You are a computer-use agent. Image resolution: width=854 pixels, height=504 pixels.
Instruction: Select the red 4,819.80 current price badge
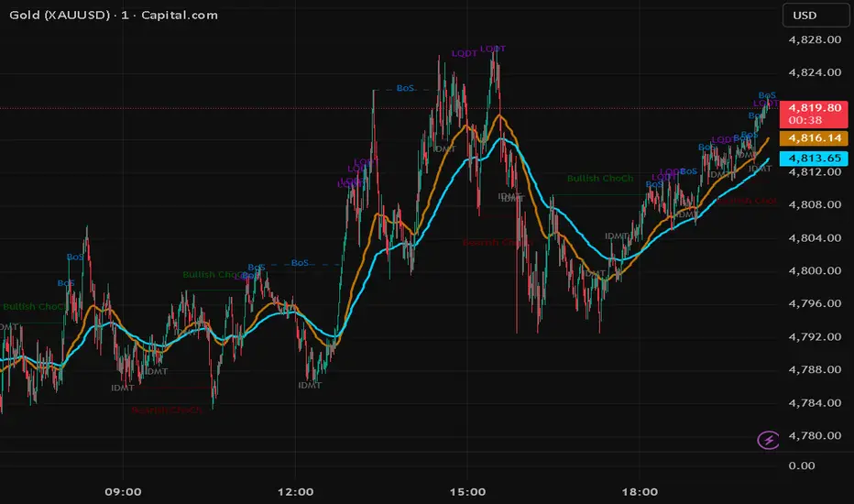tap(814, 114)
